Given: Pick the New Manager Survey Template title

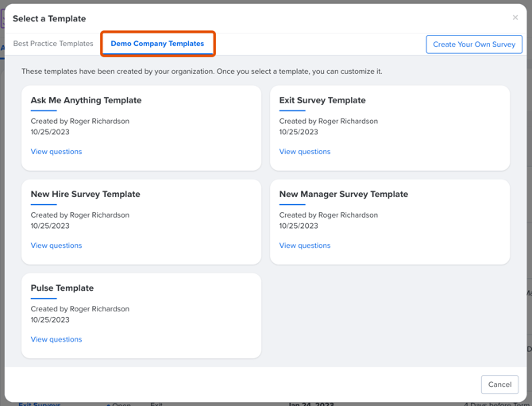Looking at the screenshot, I should pos(343,195).
